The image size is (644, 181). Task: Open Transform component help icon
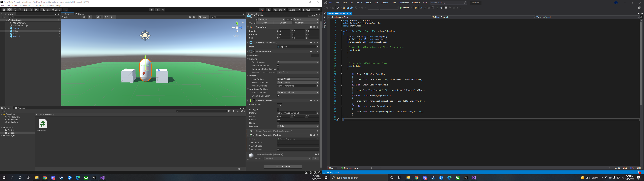click(311, 27)
